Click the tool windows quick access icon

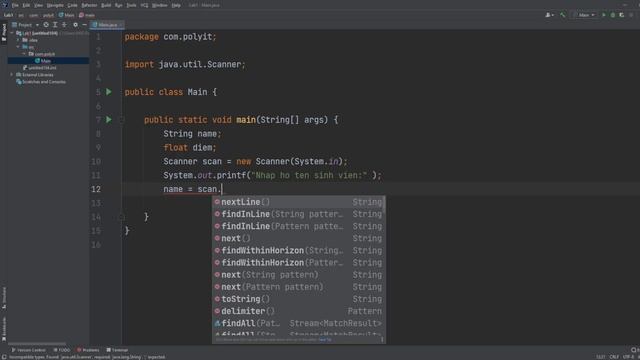4,357
